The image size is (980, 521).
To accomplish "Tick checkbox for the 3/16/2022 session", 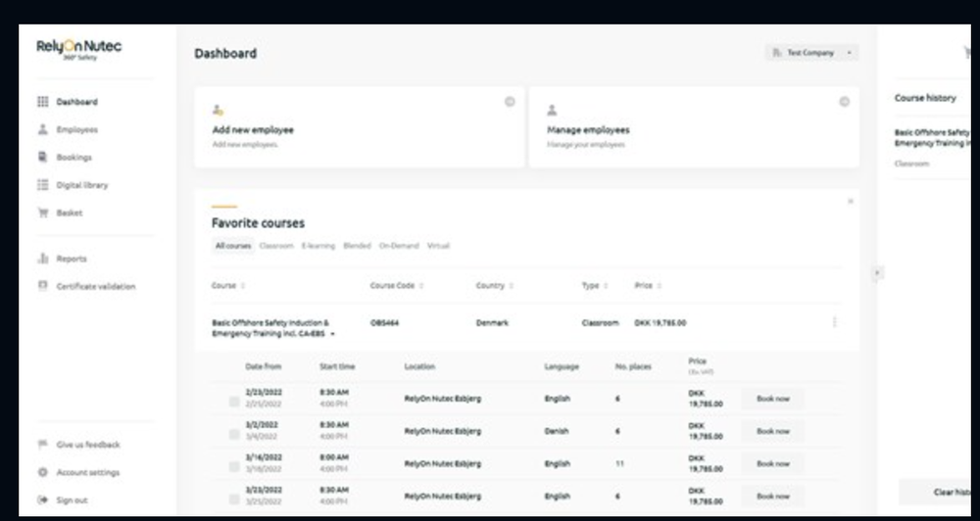I will pyautogui.click(x=234, y=467).
